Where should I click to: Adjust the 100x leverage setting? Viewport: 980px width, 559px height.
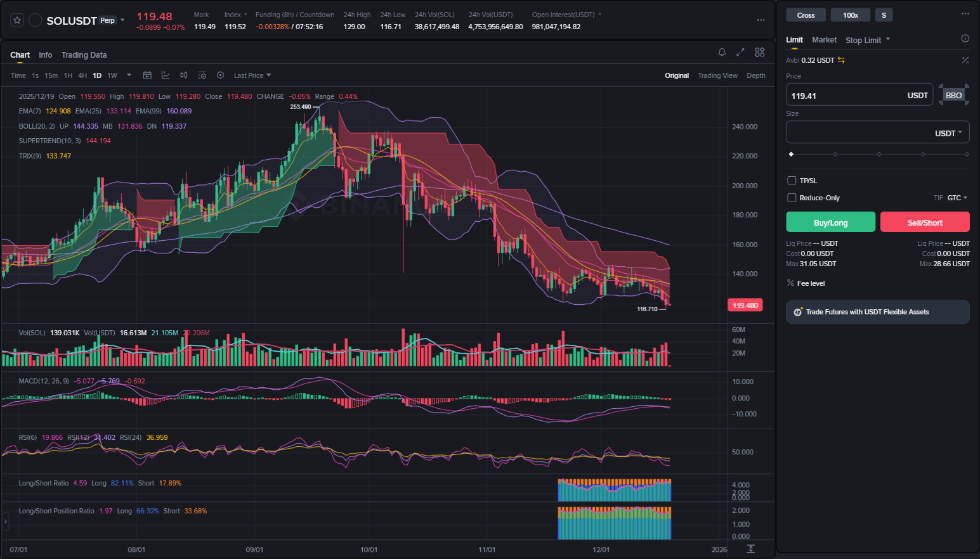click(851, 15)
